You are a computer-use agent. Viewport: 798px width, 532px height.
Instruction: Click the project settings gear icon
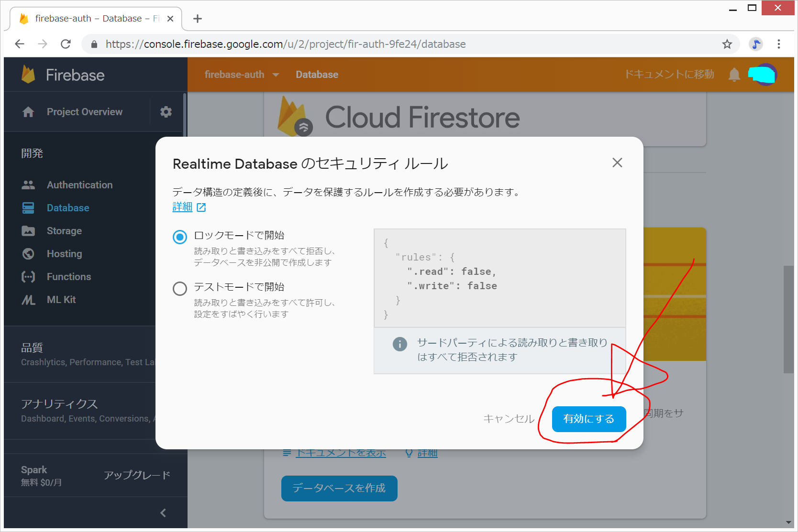click(166, 112)
